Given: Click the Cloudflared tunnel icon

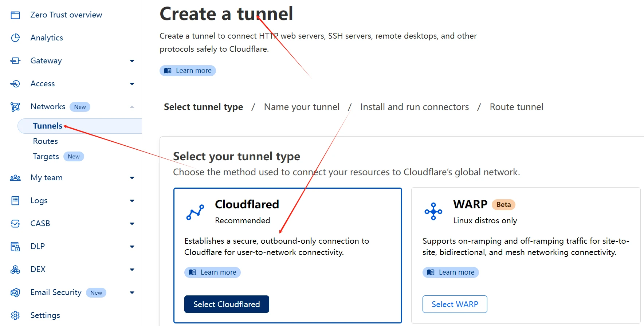Looking at the screenshot, I should pos(195,212).
